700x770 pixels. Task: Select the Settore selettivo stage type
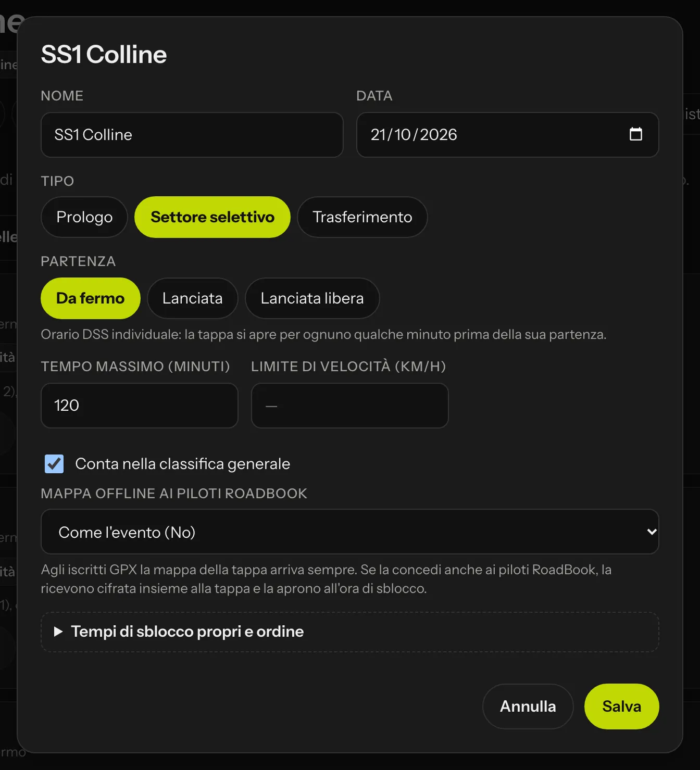[x=213, y=217]
